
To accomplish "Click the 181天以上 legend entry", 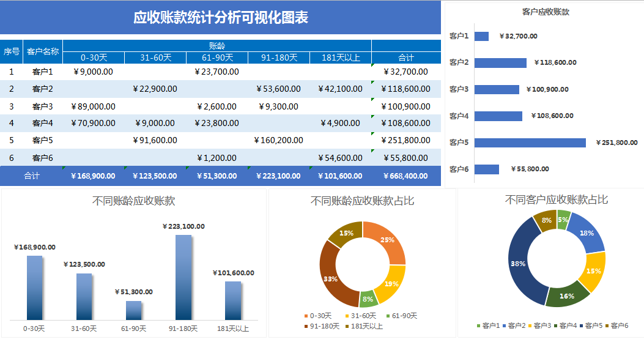I will point(367,325).
